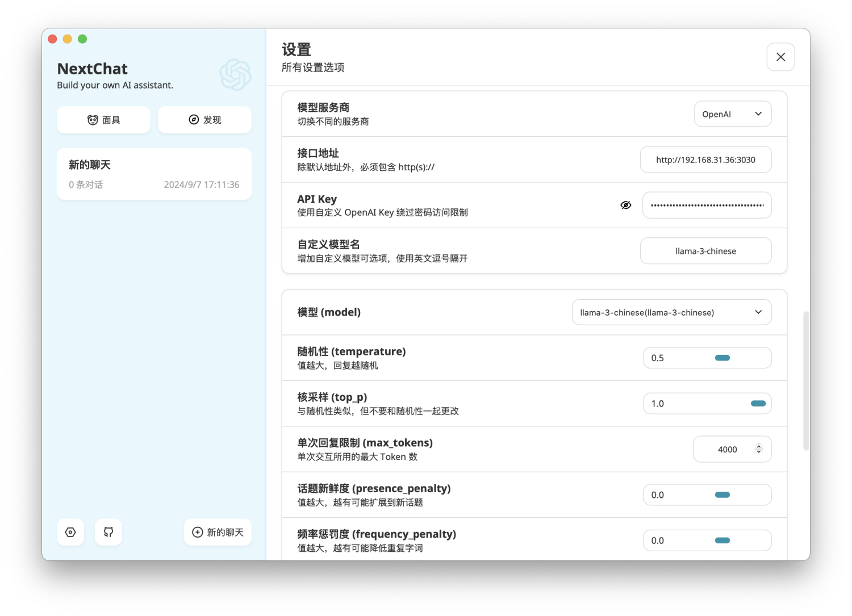
Task: Click the 设置 heading text
Action: (296, 49)
